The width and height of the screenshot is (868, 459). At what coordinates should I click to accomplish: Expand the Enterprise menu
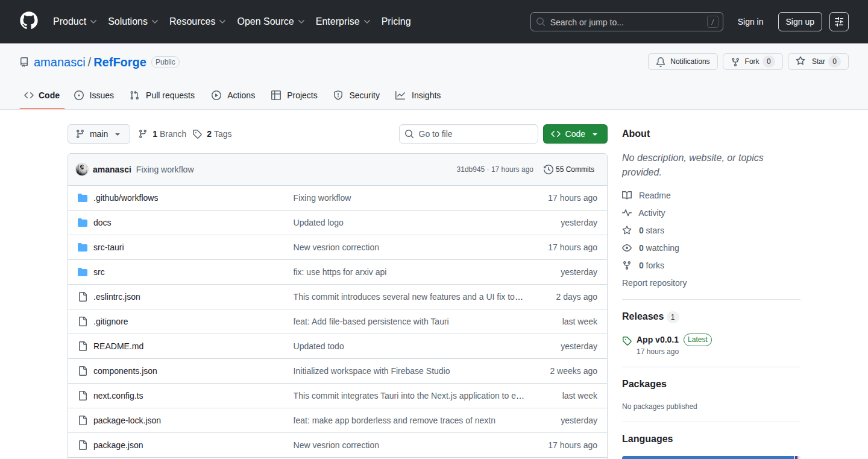(x=343, y=22)
